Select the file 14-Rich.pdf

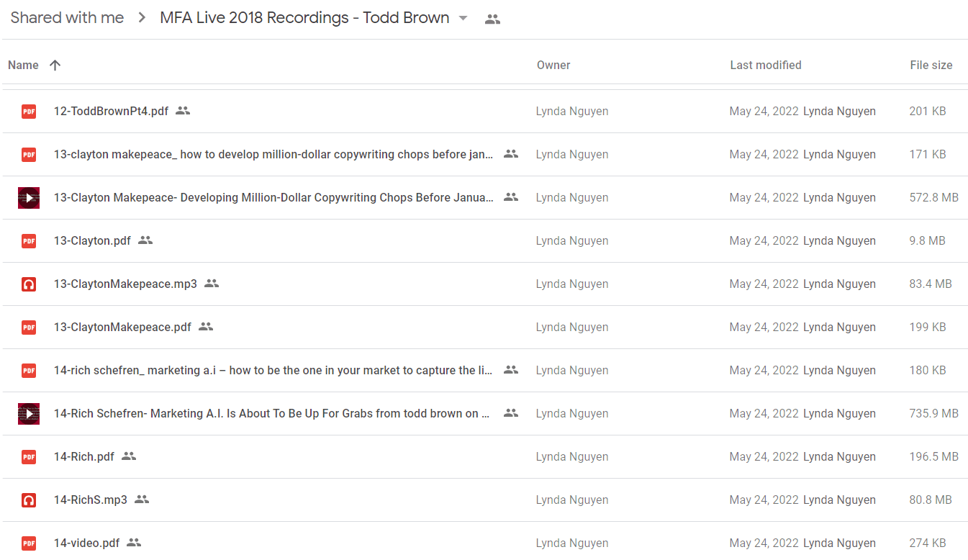[84, 457]
